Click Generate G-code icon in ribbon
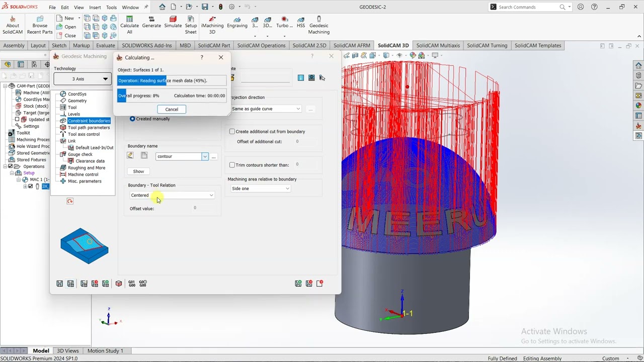 [x=151, y=19]
